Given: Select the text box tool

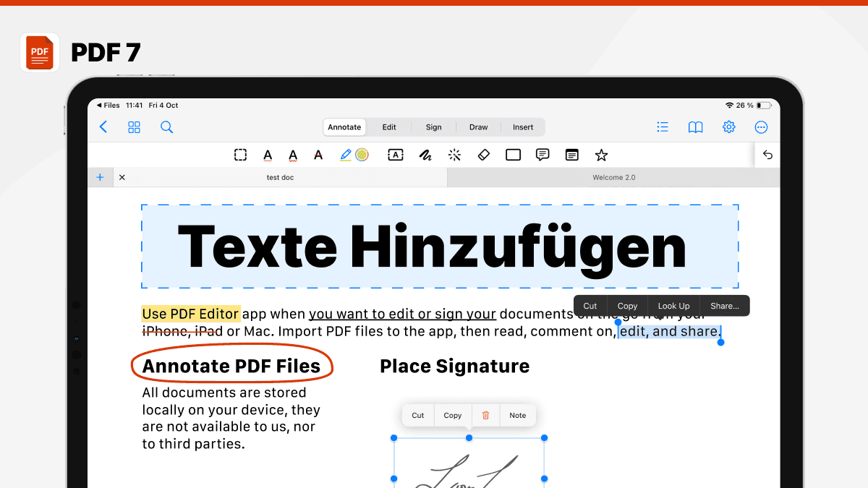Looking at the screenshot, I should point(396,155).
